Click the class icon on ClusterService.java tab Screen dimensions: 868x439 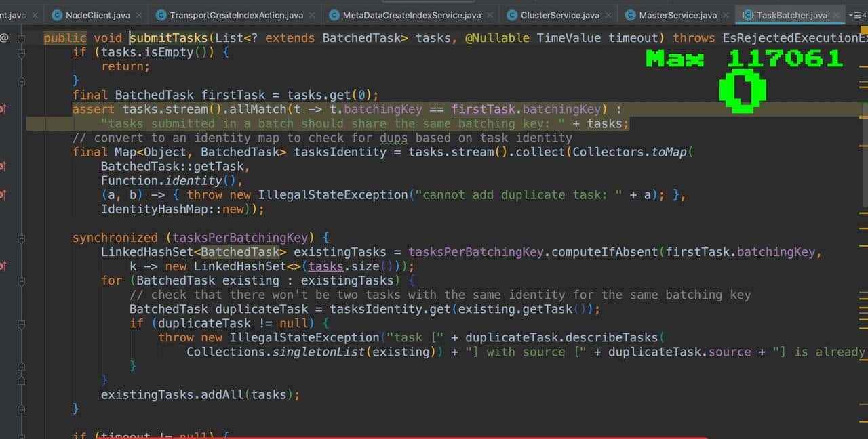[x=511, y=15]
